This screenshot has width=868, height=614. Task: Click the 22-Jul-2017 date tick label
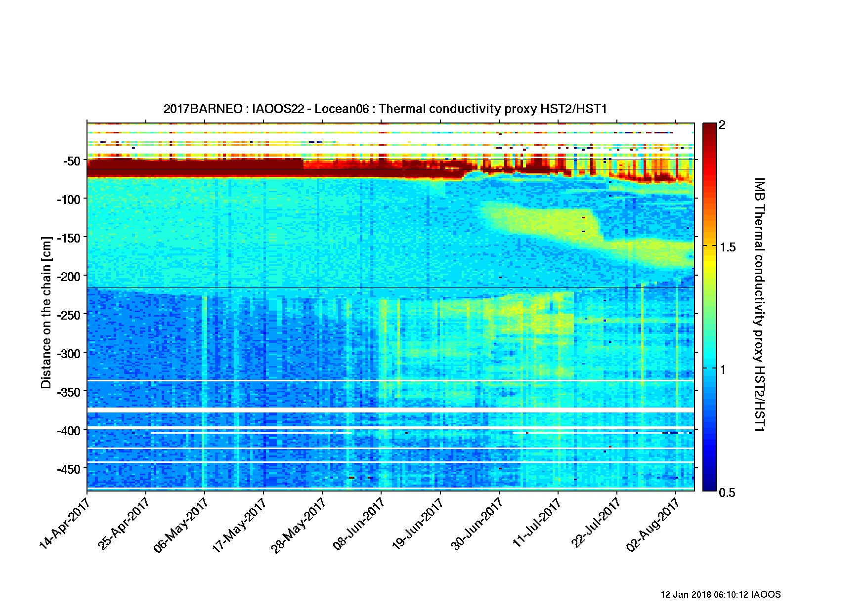coord(595,524)
